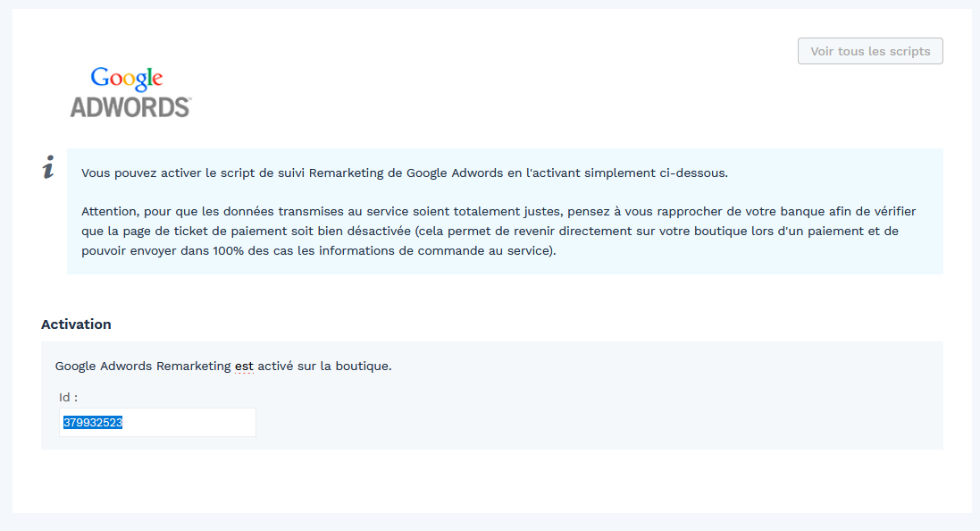980x531 pixels.
Task: Click the Google AdWords logo
Action: pyautogui.click(x=130, y=93)
